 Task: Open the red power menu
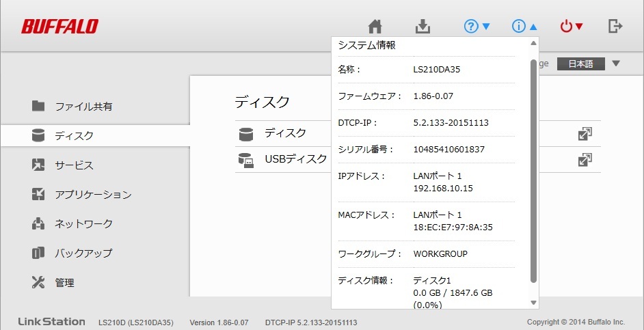(x=572, y=26)
